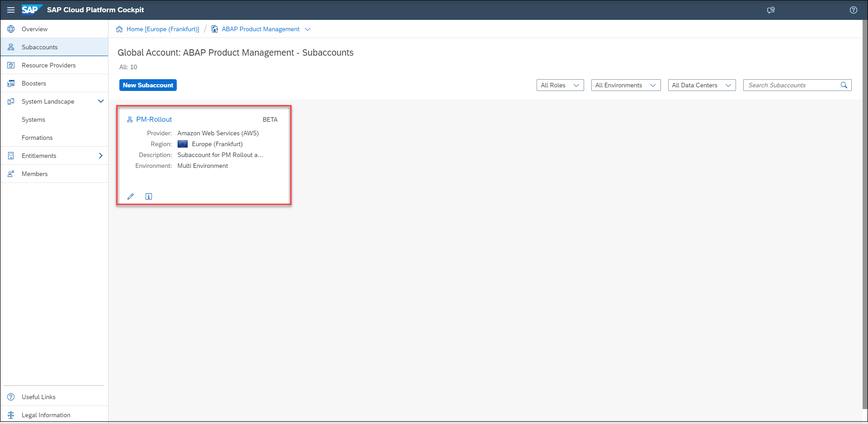Click the Legal Information scales icon
The width and height of the screenshot is (868, 424).
click(x=11, y=415)
